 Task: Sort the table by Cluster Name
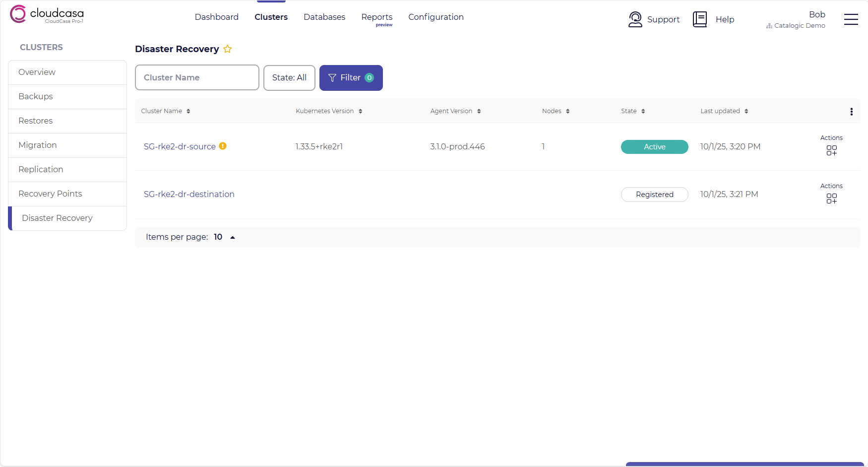click(x=188, y=111)
